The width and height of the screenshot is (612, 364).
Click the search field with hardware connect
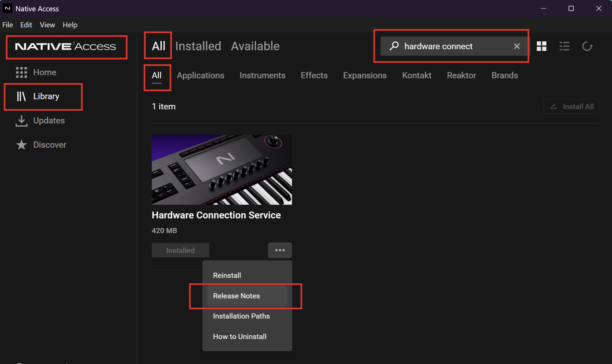454,46
